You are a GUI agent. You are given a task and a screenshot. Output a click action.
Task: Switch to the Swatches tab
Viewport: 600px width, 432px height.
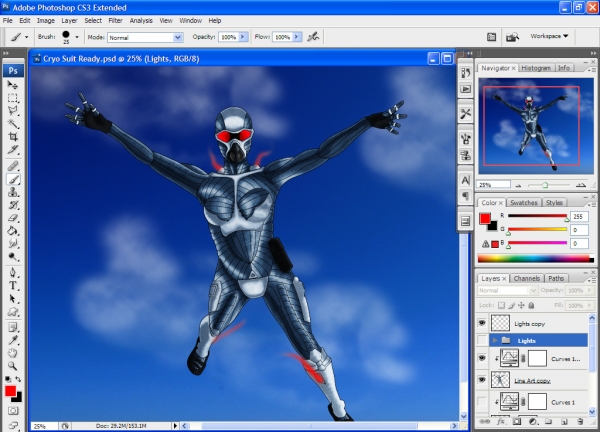523,202
